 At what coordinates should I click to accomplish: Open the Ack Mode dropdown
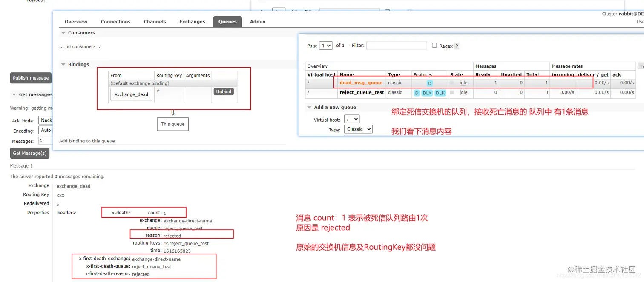(46, 120)
